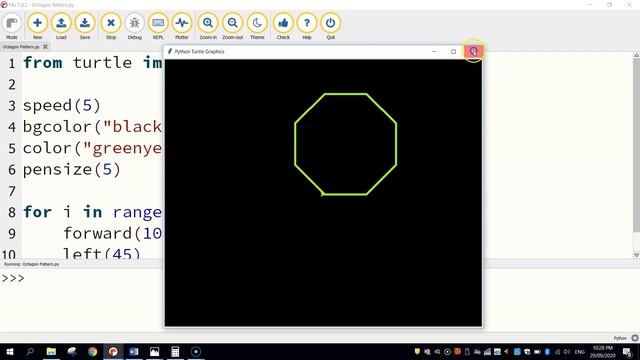Open Windows taskbar search
Viewport: 640px width, 360px height.
pyautogui.click(x=30, y=351)
